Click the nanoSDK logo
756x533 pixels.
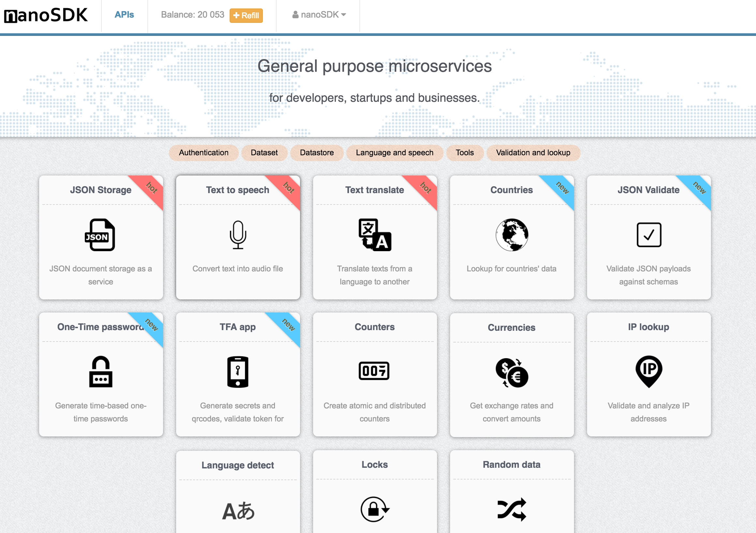pyautogui.click(x=46, y=15)
